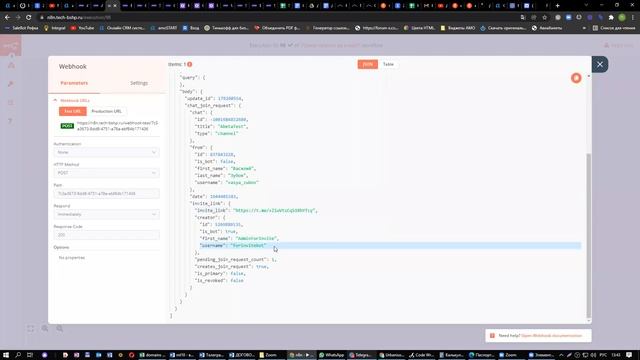Open the Settings tab
The height and width of the screenshot is (360, 640).
point(139,83)
